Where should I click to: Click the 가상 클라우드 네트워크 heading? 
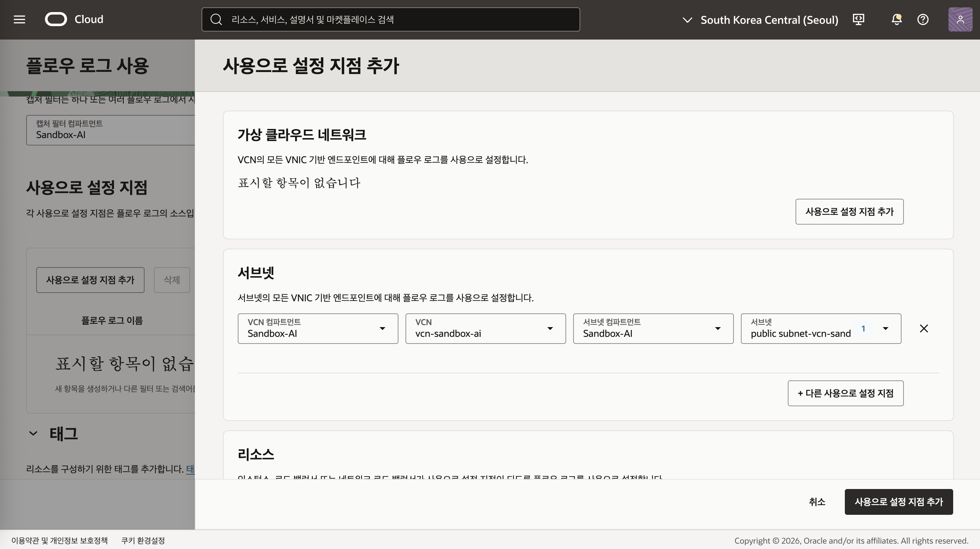(302, 135)
